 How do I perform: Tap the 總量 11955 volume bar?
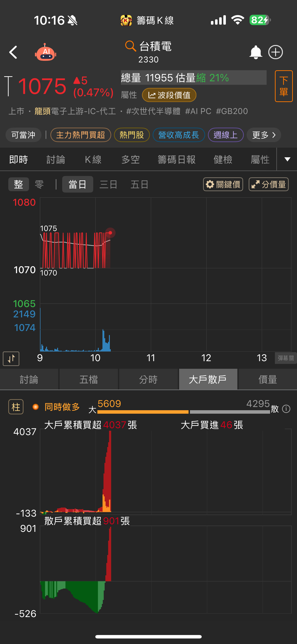pos(193,77)
